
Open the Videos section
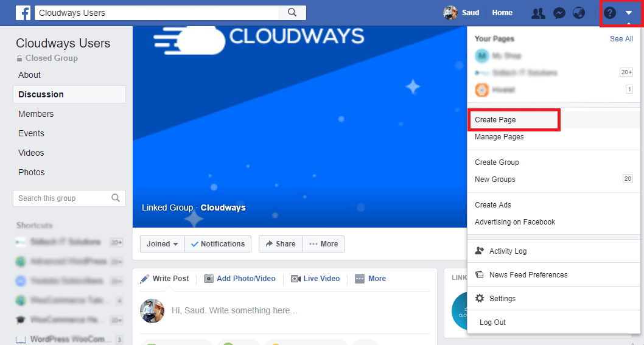coord(31,153)
